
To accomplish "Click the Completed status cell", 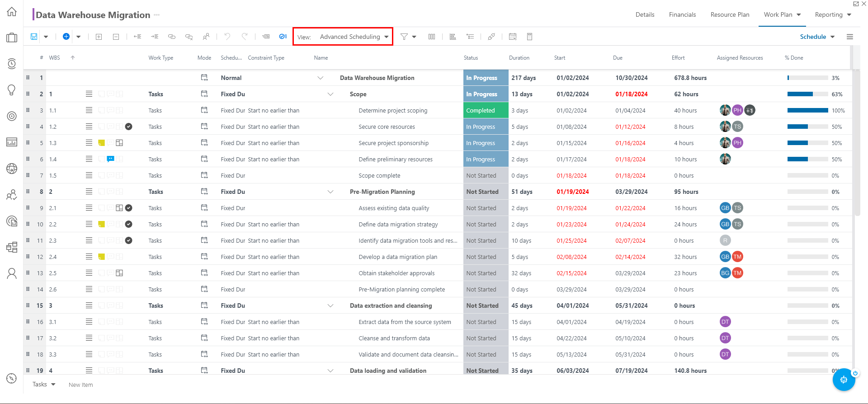I will coord(486,110).
